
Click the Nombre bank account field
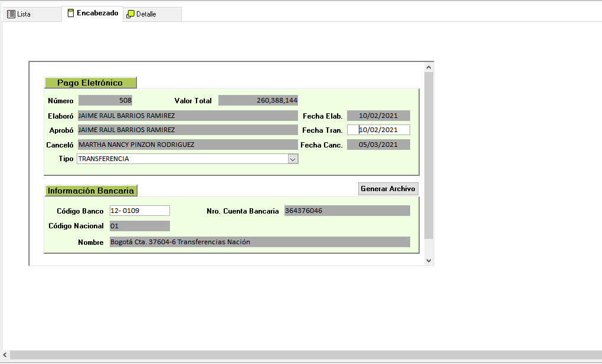[259, 242]
